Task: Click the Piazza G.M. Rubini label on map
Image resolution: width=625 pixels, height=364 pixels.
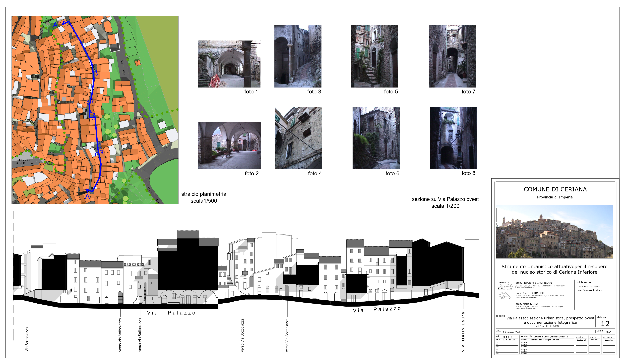Action: (25, 162)
